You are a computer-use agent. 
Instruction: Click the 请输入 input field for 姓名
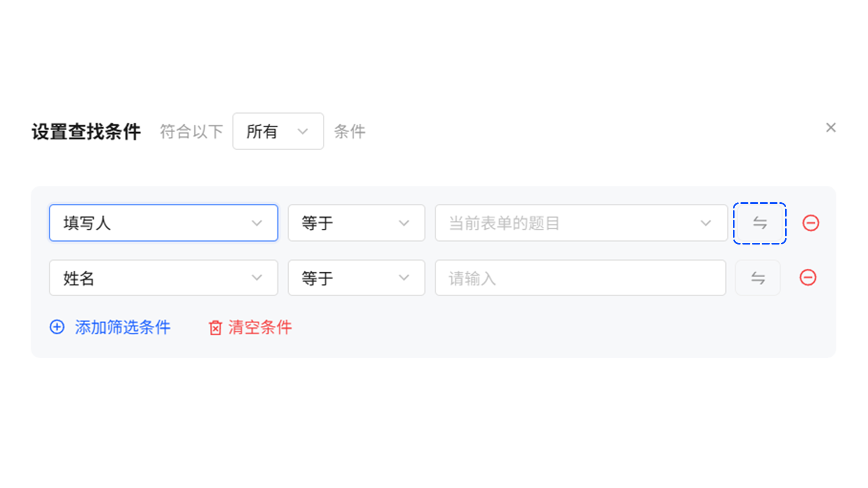(x=580, y=278)
